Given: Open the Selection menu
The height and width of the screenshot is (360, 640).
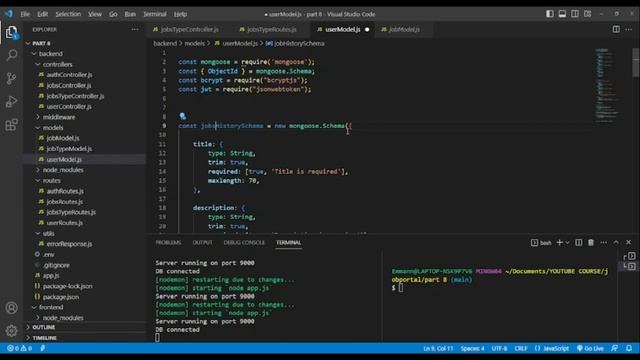Looking at the screenshot, I should [x=68, y=14].
